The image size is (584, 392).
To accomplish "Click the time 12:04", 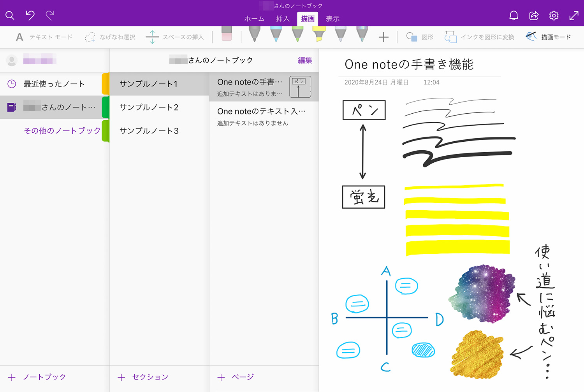I will tap(431, 83).
